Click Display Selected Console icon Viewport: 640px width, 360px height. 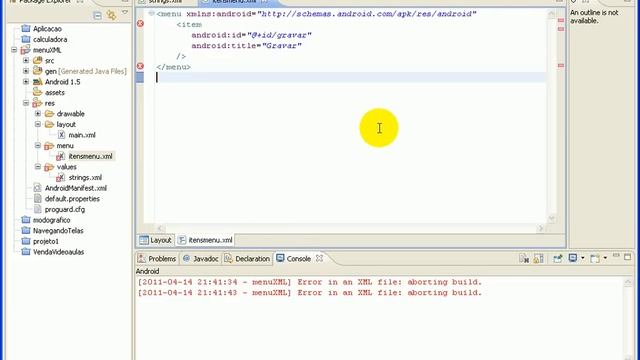click(x=573, y=258)
